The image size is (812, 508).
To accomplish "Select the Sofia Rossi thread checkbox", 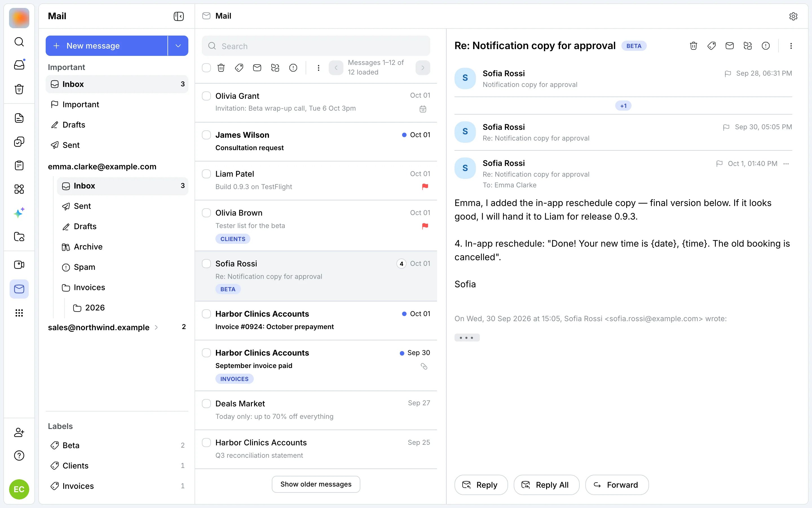I will click(x=206, y=264).
